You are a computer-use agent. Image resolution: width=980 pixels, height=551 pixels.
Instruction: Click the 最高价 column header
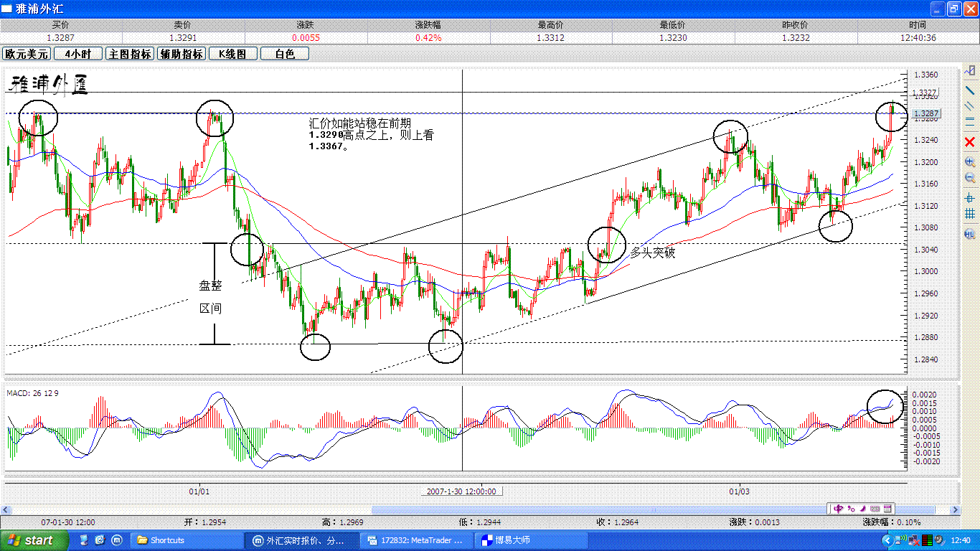point(551,25)
